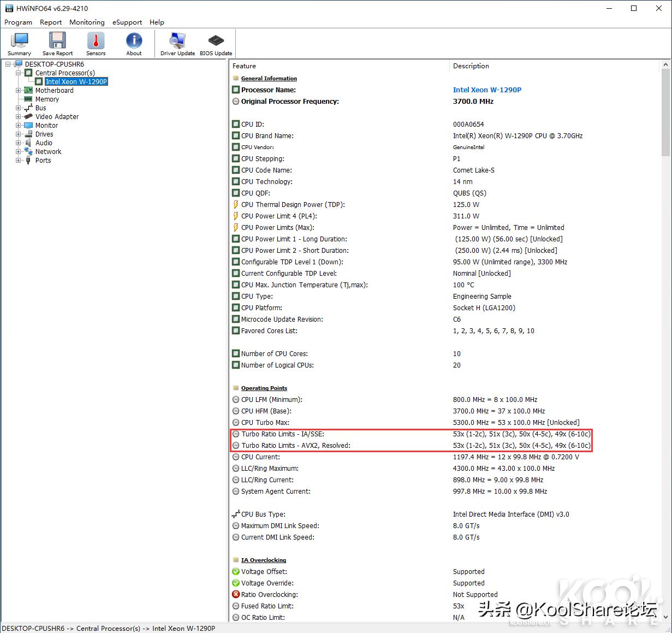Click the scrollbar down arrow in details pane
Viewport: 672px width, 633px height.
pyautogui.click(x=665, y=617)
